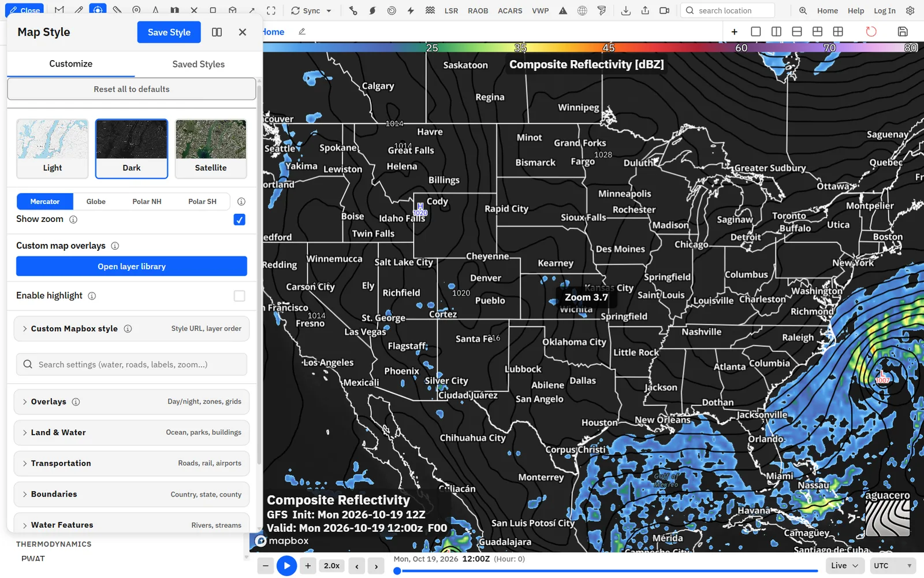Click the Save Style button
This screenshot has height=578, width=924.
point(169,32)
